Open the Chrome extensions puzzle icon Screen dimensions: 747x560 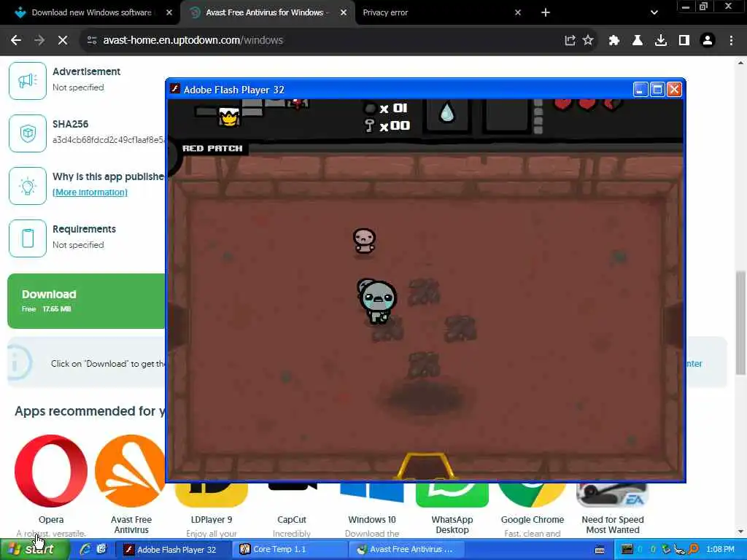click(614, 41)
